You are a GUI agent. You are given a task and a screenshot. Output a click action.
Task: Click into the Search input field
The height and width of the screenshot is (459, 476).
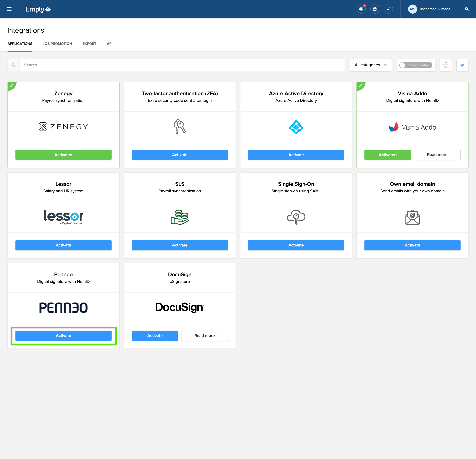pyautogui.click(x=182, y=65)
